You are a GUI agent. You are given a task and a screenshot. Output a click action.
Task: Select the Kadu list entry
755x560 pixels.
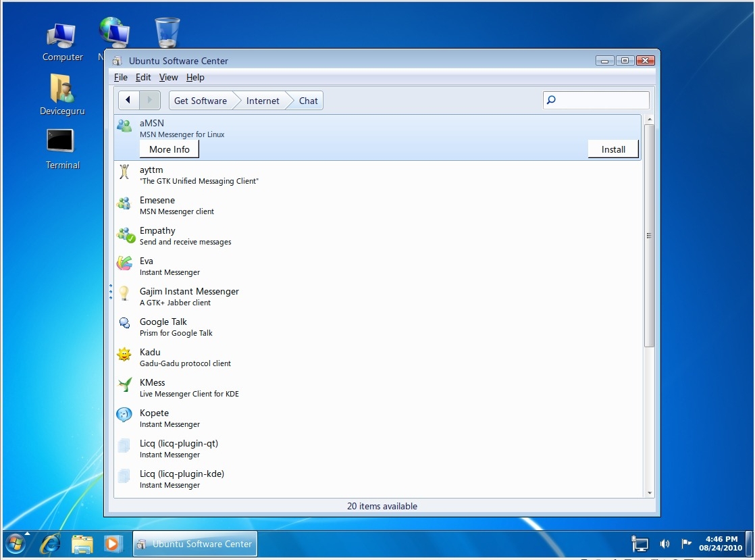pyautogui.click(x=377, y=357)
